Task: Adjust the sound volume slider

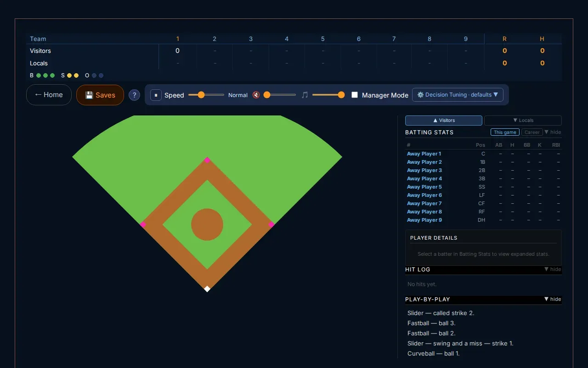Action: pyautogui.click(x=280, y=95)
